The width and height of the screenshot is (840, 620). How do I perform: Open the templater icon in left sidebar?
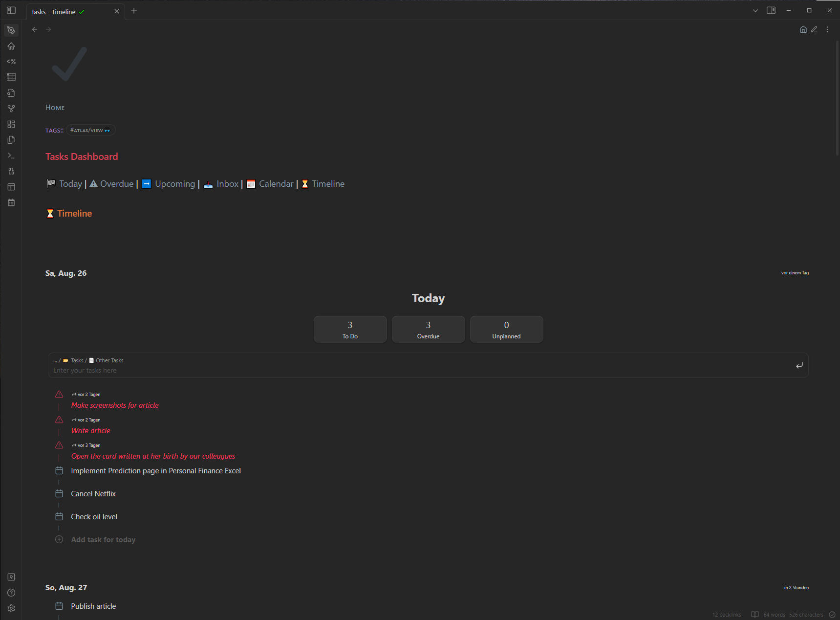[x=11, y=62]
